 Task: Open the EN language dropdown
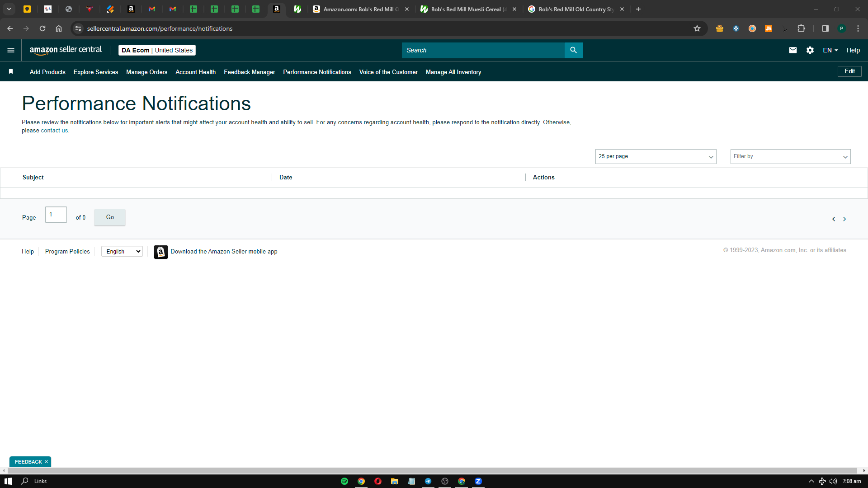830,50
